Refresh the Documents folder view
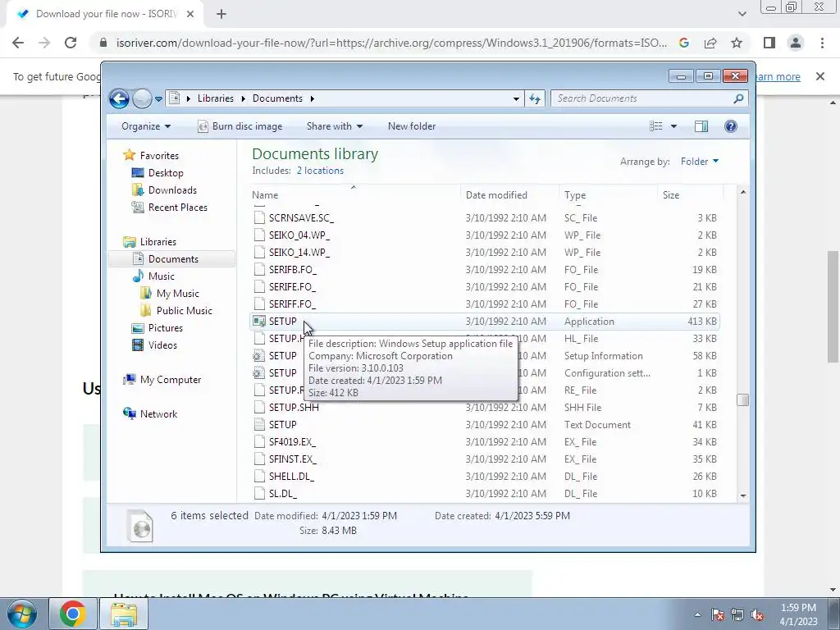Screen dimensions: 840x630 535,98
